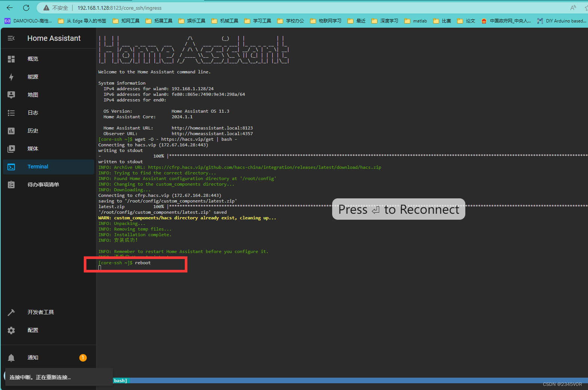Click the Home Assistant sidebar title
The width and height of the screenshot is (588, 390).
[x=54, y=38]
